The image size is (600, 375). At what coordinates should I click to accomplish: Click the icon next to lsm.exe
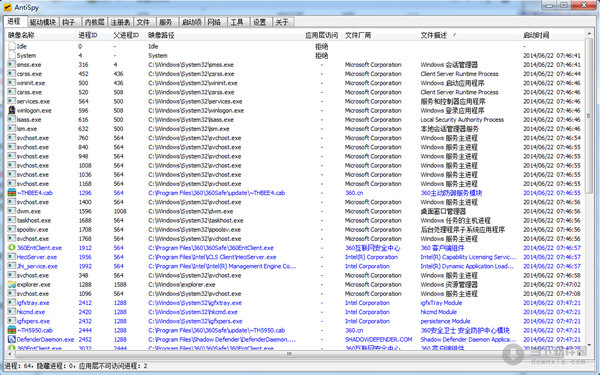(x=12, y=129)
